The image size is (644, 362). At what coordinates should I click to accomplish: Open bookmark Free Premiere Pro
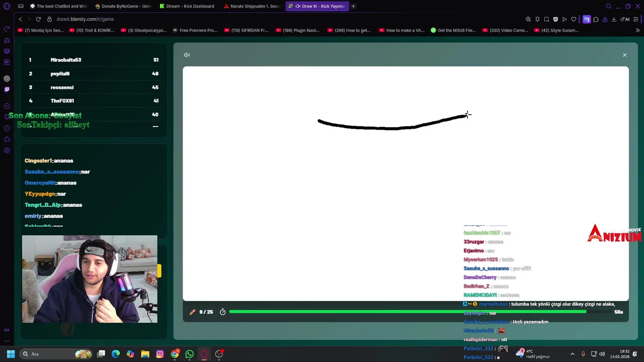pos(195,30)
